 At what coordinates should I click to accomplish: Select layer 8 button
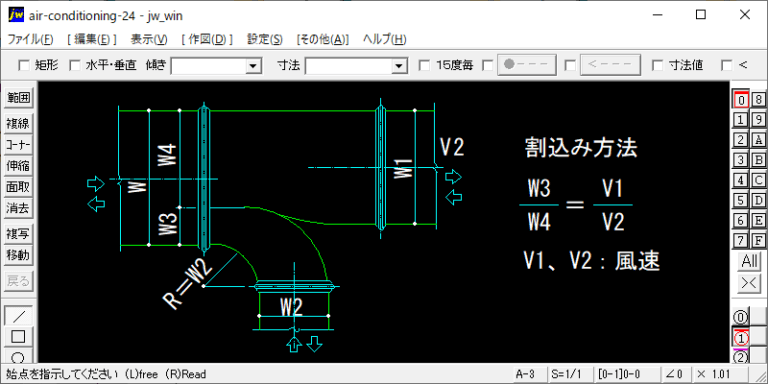[x=758, y=100]
